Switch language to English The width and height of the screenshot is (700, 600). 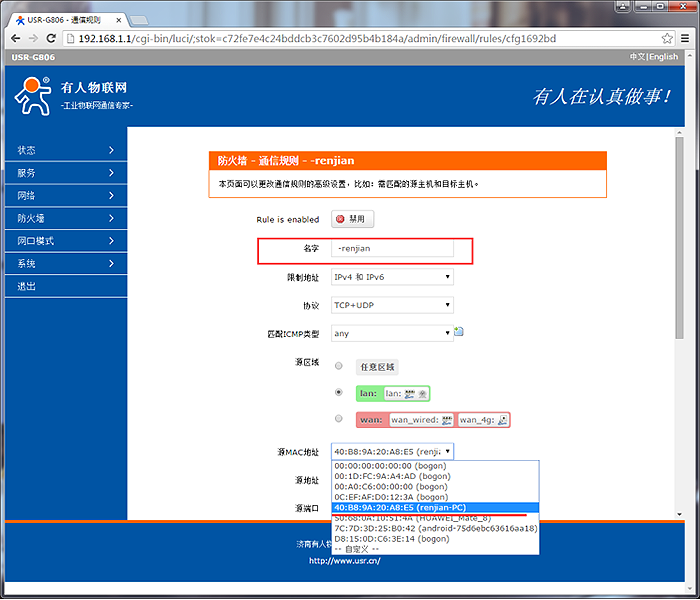[x=663, y=57]
